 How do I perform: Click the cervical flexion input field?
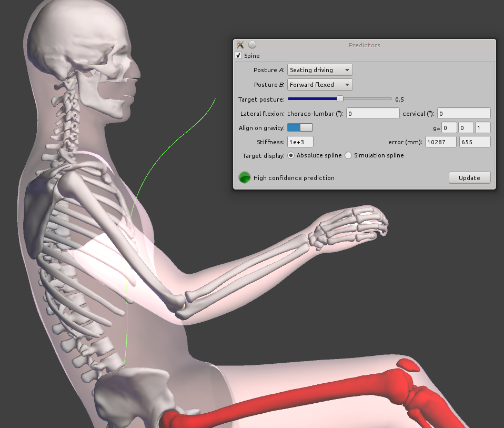464,114
